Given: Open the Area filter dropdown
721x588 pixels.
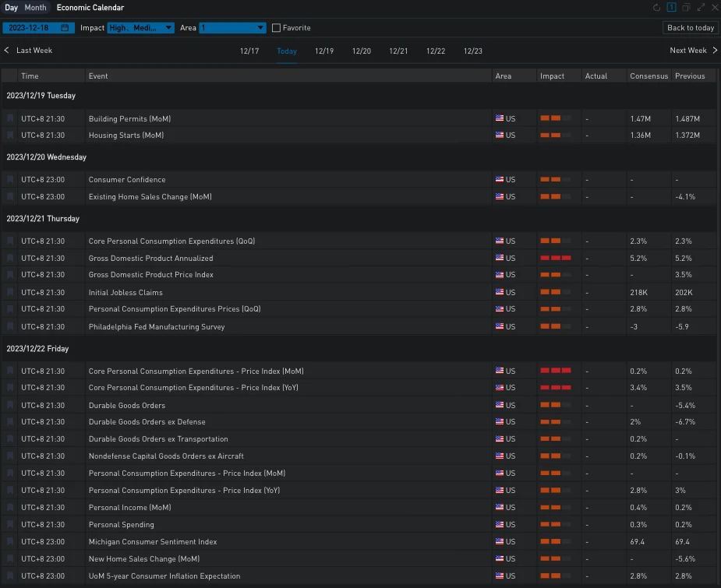Looking at the screenshot, I should (232, 28).
